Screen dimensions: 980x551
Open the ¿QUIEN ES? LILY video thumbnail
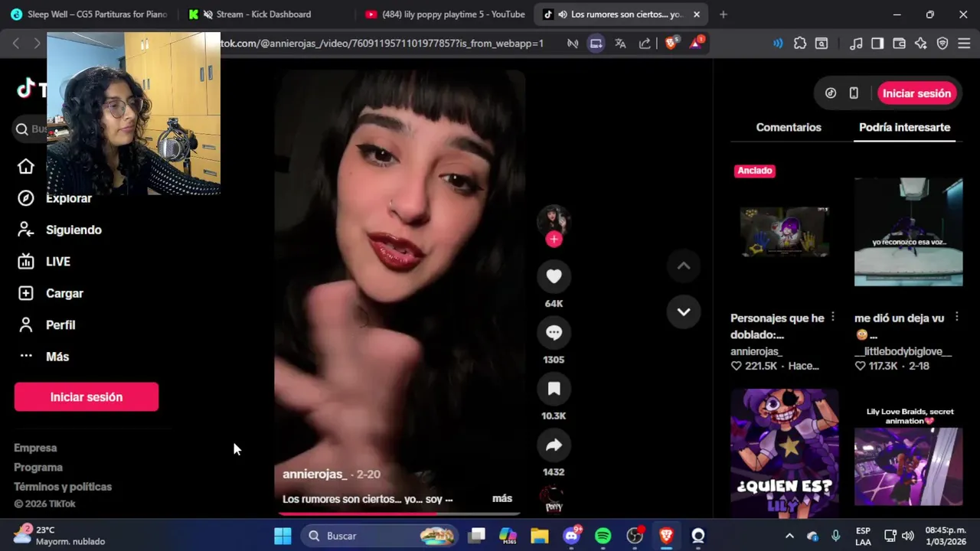click(x=784, y=454)
